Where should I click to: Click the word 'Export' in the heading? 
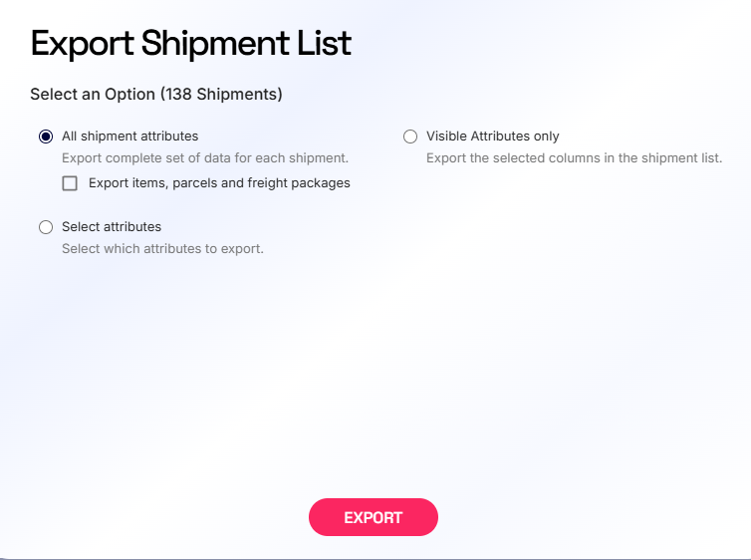click(x=81, y=43)
